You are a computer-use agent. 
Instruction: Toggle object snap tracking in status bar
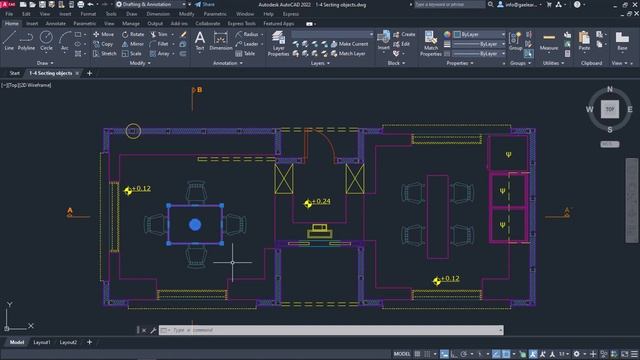pos(496,354)
